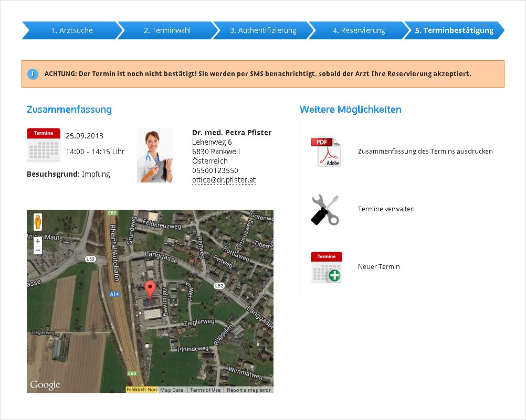Open email link office@dr.pfister.at

224,180
